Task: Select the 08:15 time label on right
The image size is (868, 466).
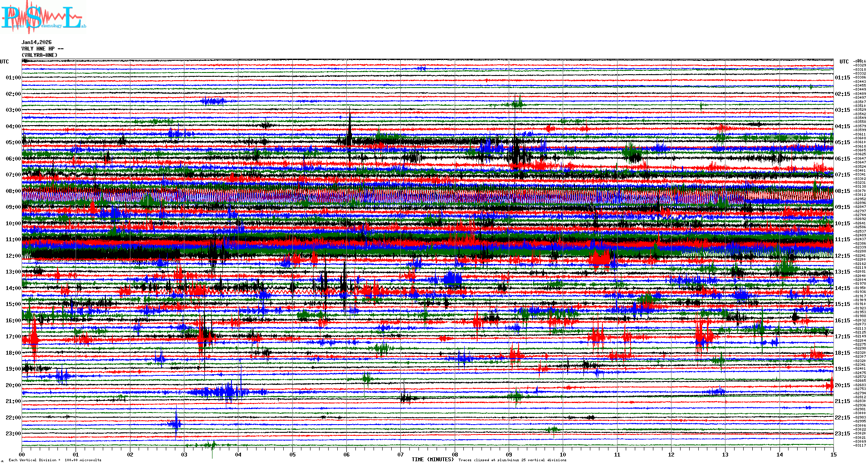Action: pyautogui.click(x=842, y=191)
